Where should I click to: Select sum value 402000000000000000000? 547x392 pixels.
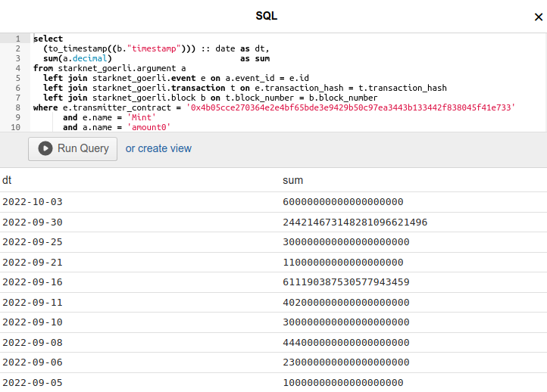click(345, 302)
